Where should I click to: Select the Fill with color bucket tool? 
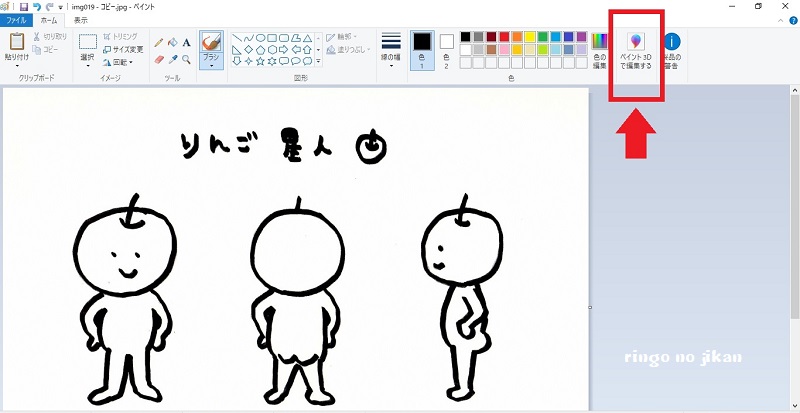[173, 42]
